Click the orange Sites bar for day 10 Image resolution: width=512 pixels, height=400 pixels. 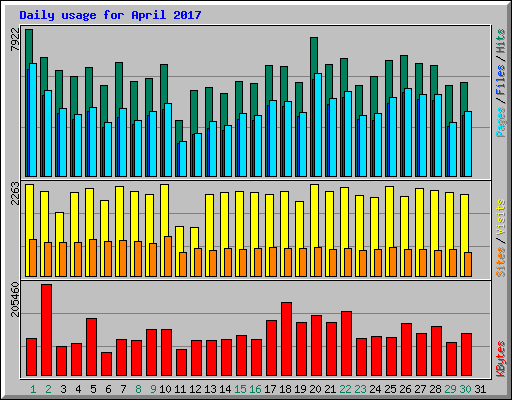(168, 256)
